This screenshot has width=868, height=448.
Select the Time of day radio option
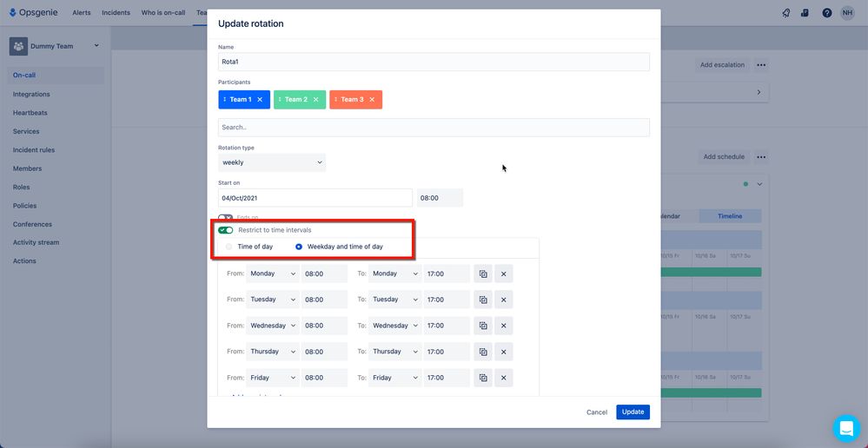[x=229, y=247]
